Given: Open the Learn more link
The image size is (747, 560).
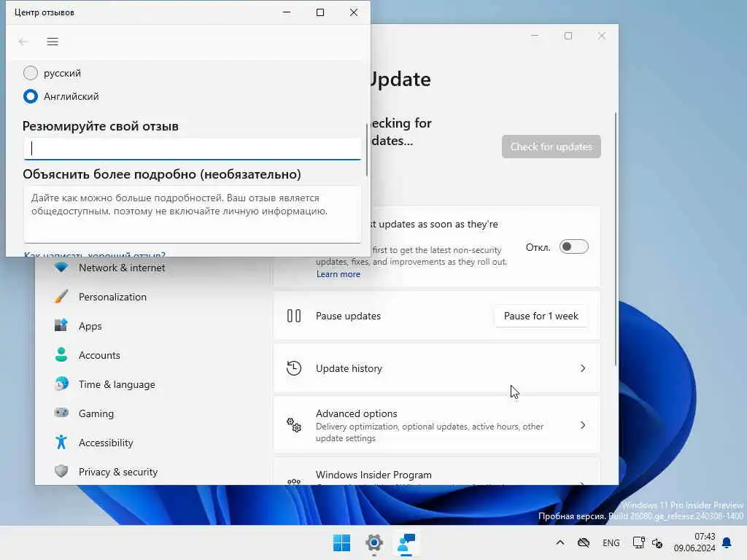Looking at the screenshot, I should pos(338,274).
